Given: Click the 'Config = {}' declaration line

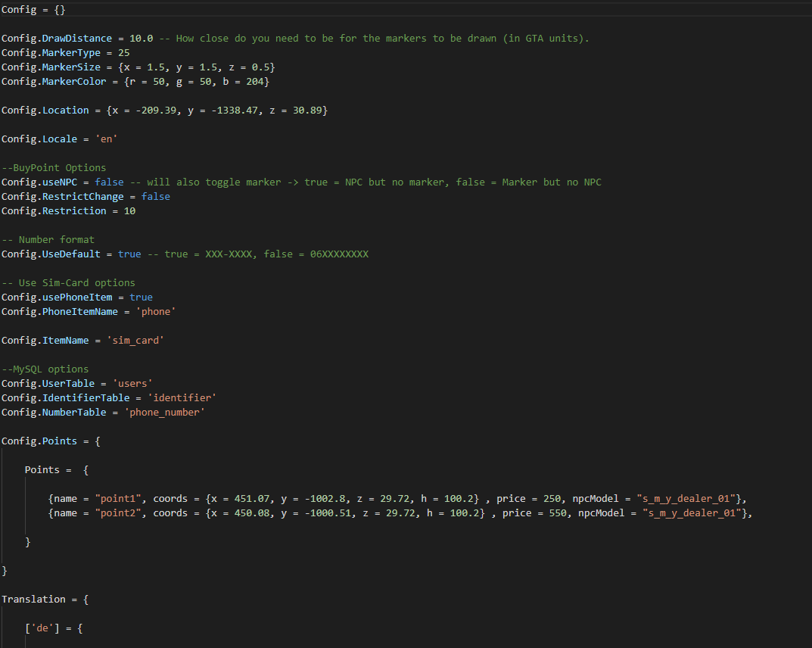Looking at the screenshot, I should coord(33,10).
